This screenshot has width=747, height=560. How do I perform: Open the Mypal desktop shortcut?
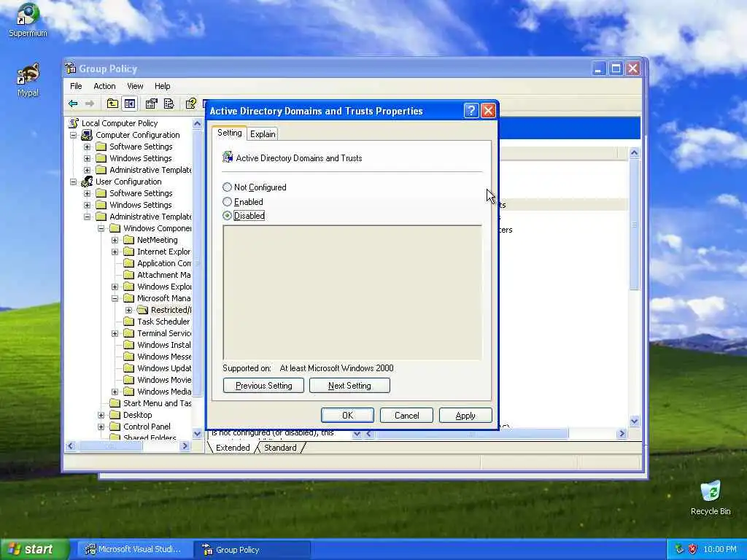coord(28,79)
